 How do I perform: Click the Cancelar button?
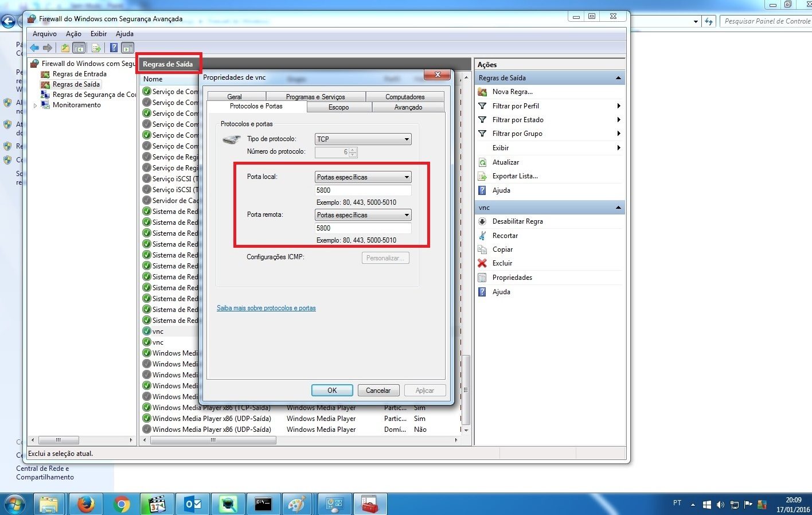(378, 391)
